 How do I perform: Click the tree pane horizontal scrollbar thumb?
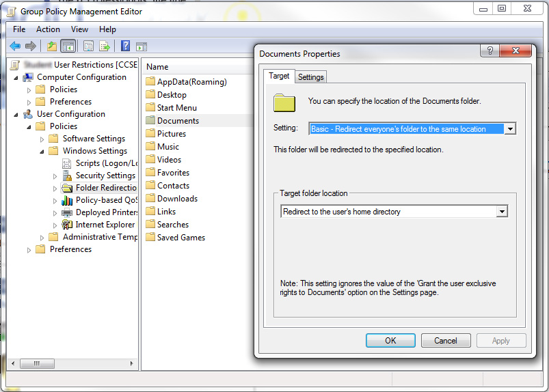coord(37,363)
